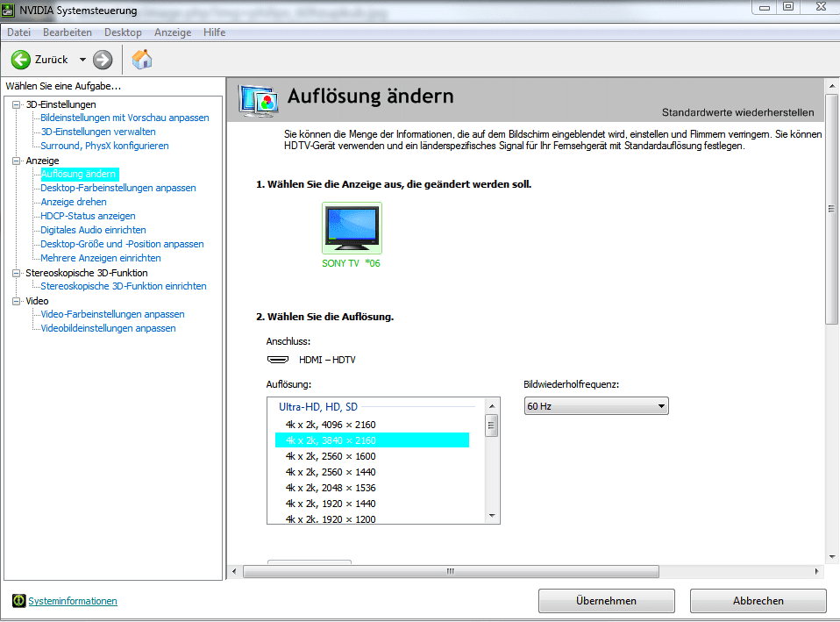Click the Systeminformationen icon
This screenshot has width=840, height=622.
point(18,601)
